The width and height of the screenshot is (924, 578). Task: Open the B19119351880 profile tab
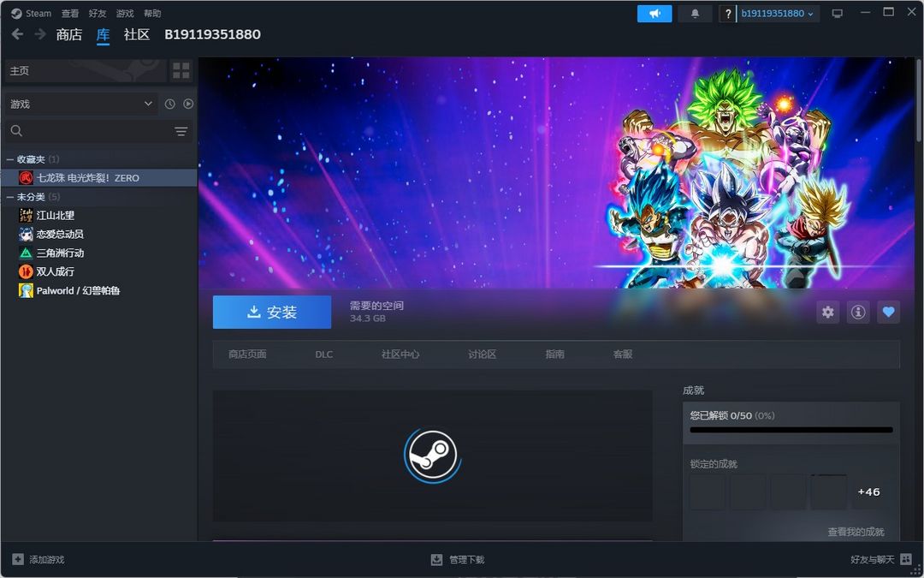212,34
